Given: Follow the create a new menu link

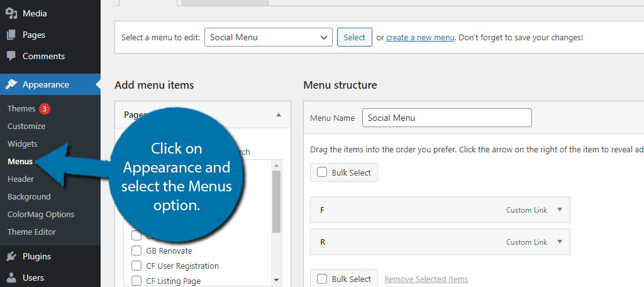Looking at the screenshot, I should pos(420,37).
